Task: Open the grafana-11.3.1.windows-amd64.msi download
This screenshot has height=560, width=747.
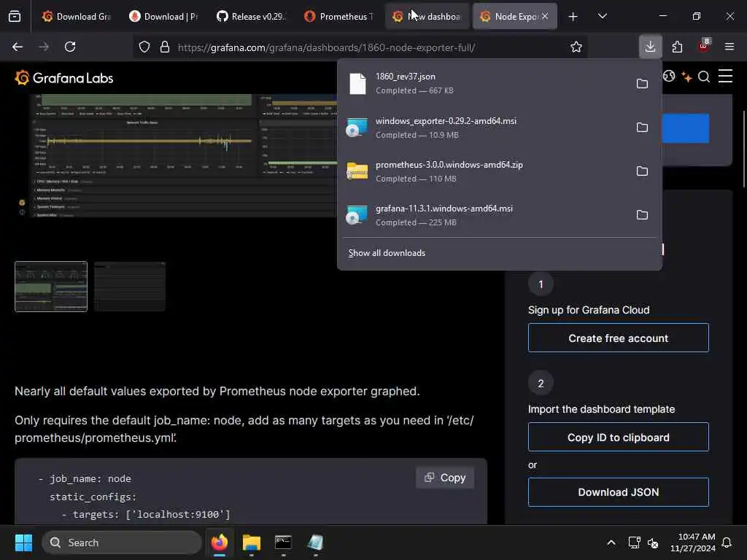Action: tap(484, 215)
